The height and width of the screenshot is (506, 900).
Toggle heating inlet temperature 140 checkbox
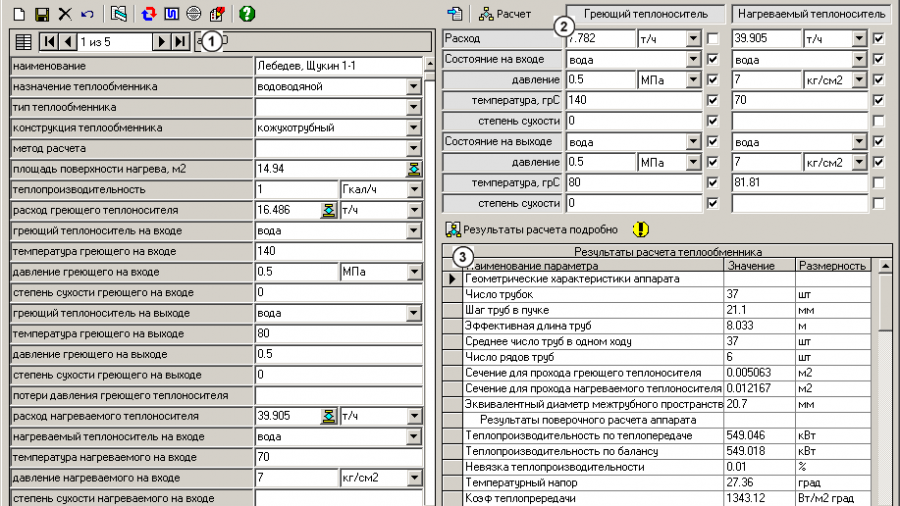[713, 100]
